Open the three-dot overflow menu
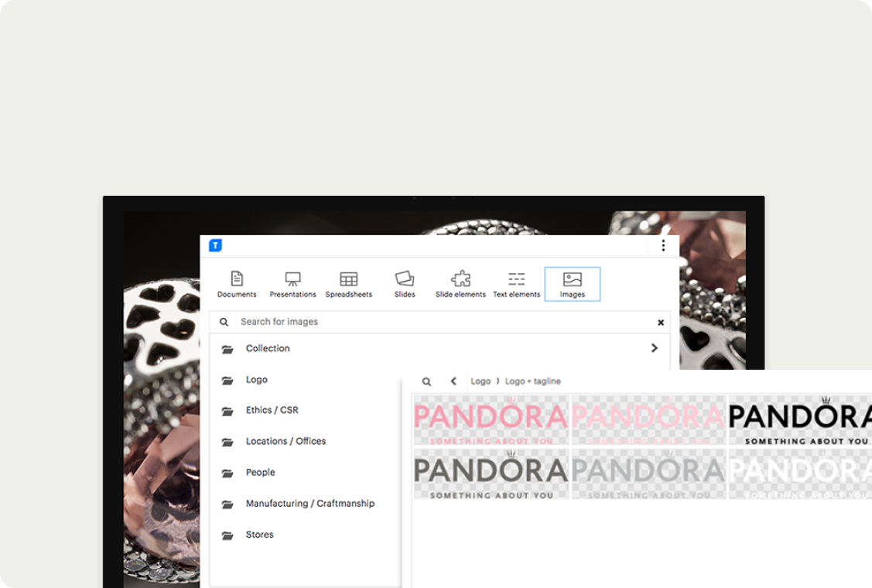Image resolution: width=872 pixels, height=588 pixels. click(x=663, y=245)
